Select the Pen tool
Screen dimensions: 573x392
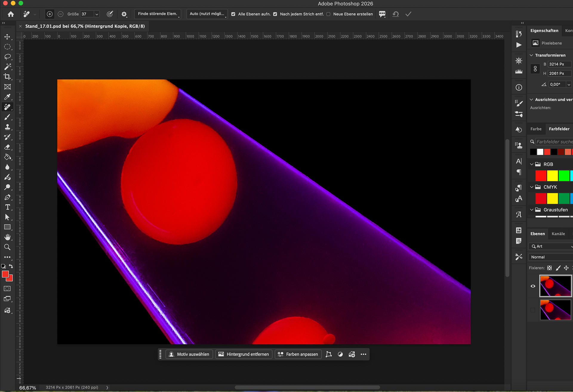pos(7,197)
